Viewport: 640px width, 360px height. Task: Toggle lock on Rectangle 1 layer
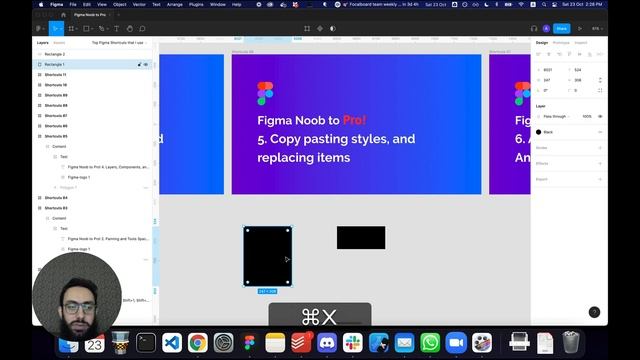139,64
